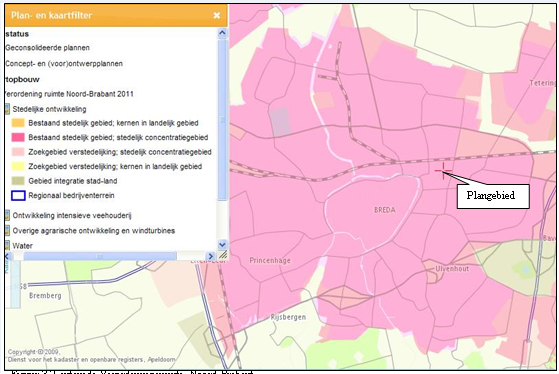The width and height of the screenshot is (559, 374).
Task: Select the Stedelijke ontwikkeling layer label
Action: [x=50, y=109]
